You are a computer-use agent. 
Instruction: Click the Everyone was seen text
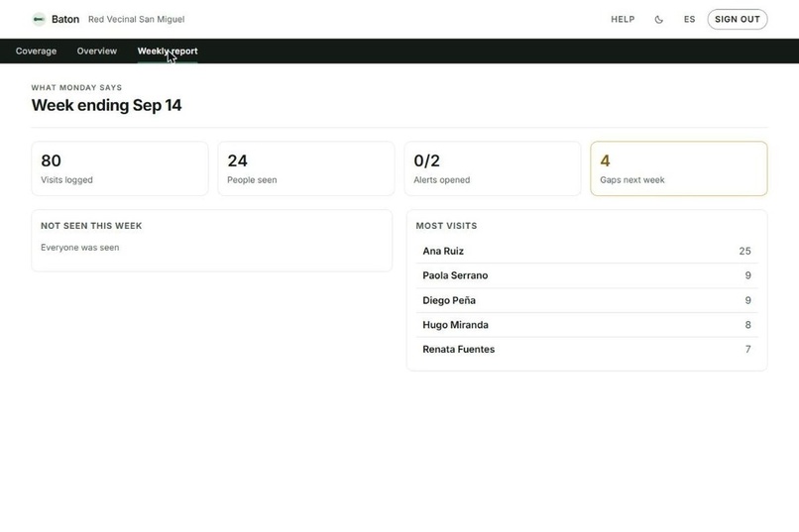pos(80,248)
